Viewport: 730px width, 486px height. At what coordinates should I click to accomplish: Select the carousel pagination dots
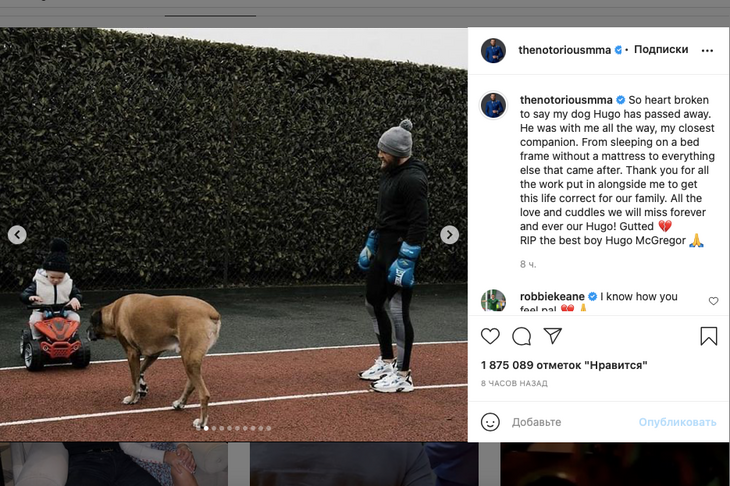(233, 428)
